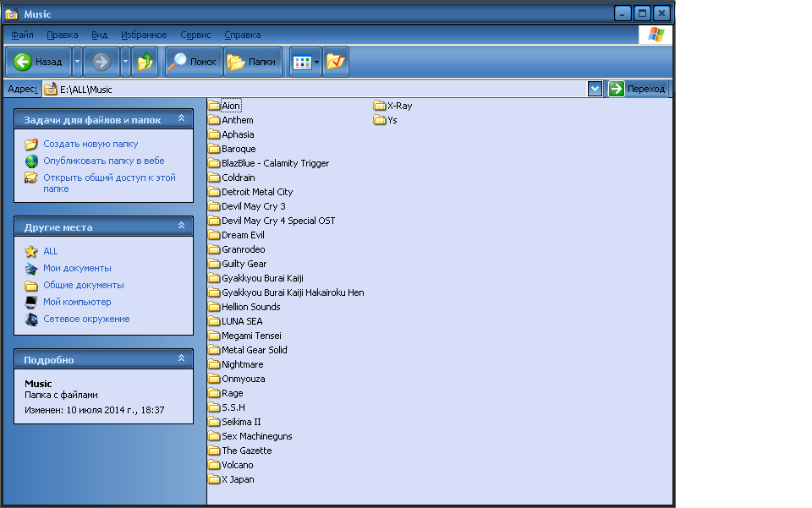Select the Aion folder icon
812x508 pixels.
(x=214, y=106)
